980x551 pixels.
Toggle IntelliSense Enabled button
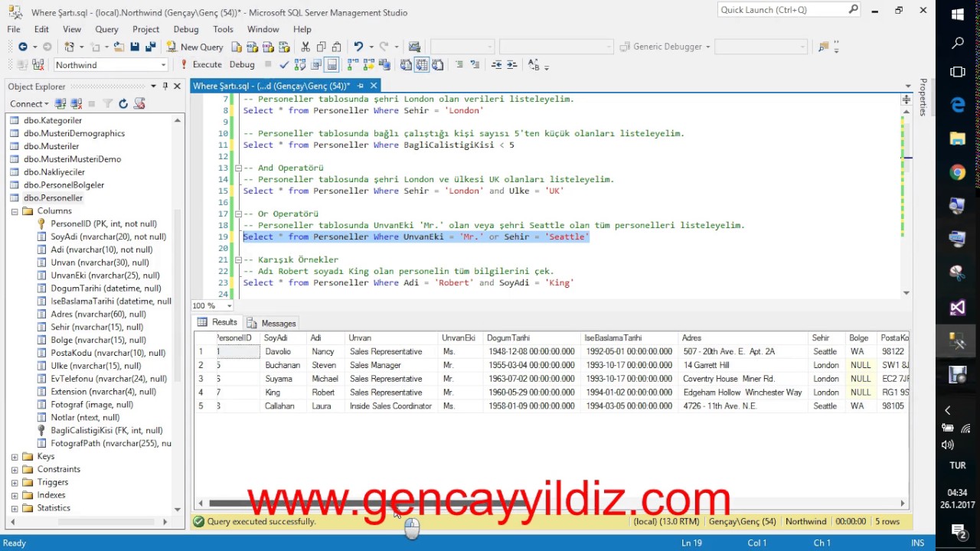coord(332,65)
